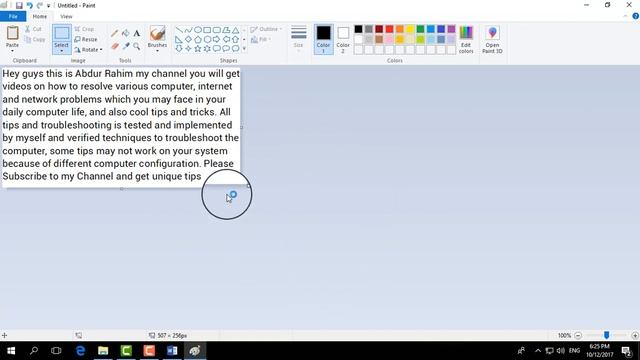
Task: Open the Brushes dropdown
Action: 157,51
